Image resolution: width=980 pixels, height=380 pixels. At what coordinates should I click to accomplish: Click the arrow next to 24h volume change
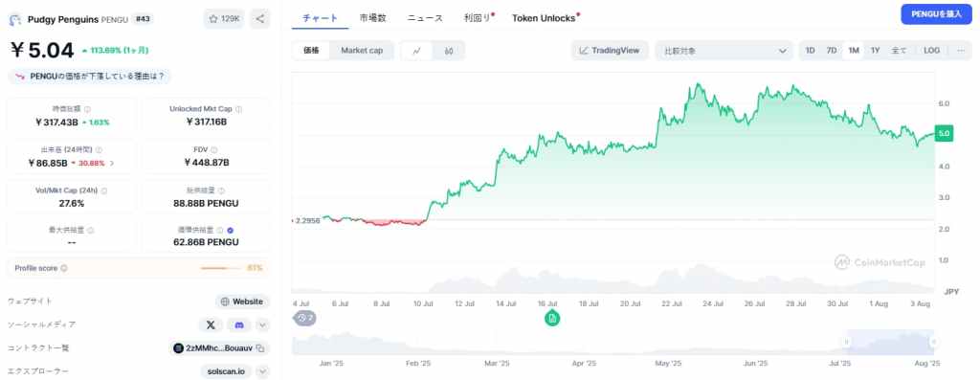pos(112,163)
